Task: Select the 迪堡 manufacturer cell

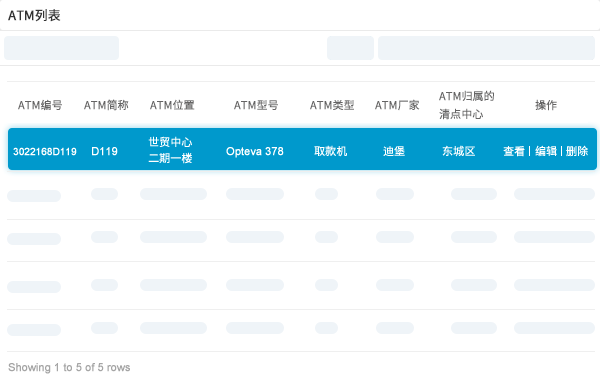Action: click(394, 151)
